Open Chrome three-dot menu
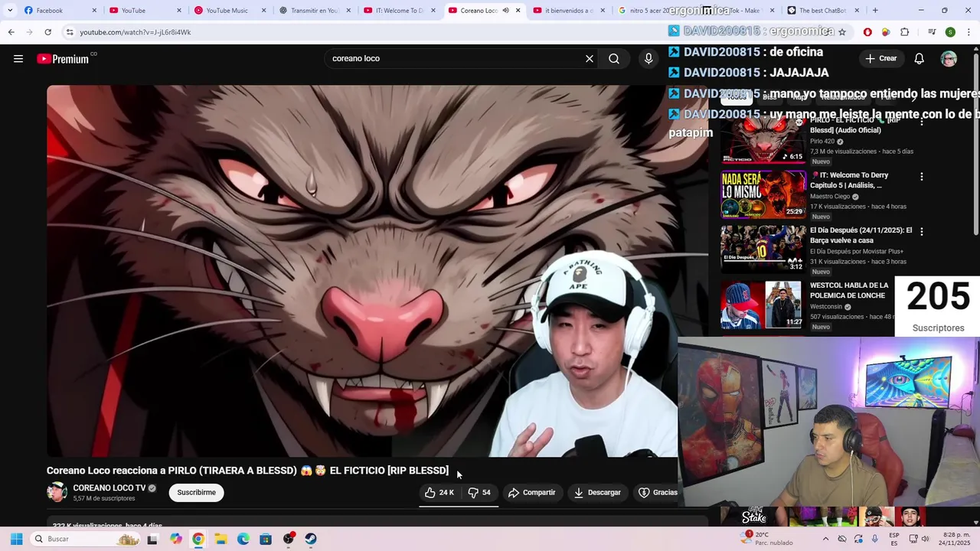This screenshot has width=980, height=551. point(969,32)
